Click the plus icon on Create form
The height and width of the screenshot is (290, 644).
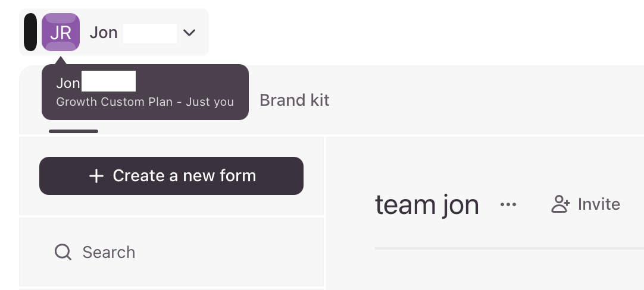point(96,176)
